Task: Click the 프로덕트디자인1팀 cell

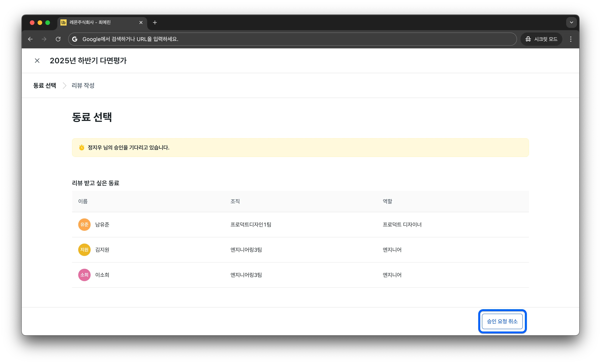Action: click(251, 224)
